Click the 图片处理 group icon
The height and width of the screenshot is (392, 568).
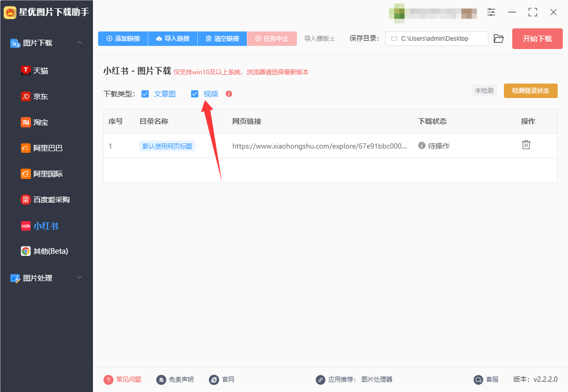[x=15, y=279]
